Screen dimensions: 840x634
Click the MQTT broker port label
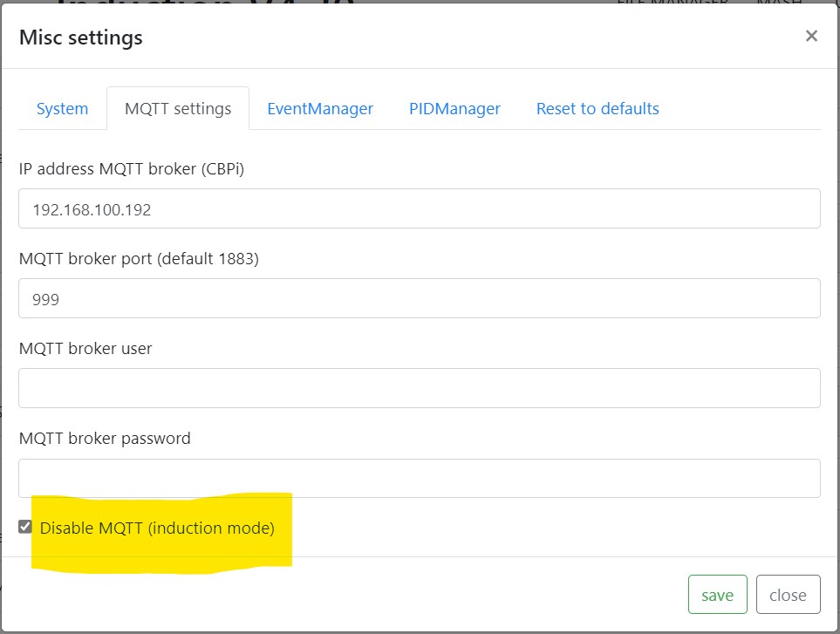[139, 258]
